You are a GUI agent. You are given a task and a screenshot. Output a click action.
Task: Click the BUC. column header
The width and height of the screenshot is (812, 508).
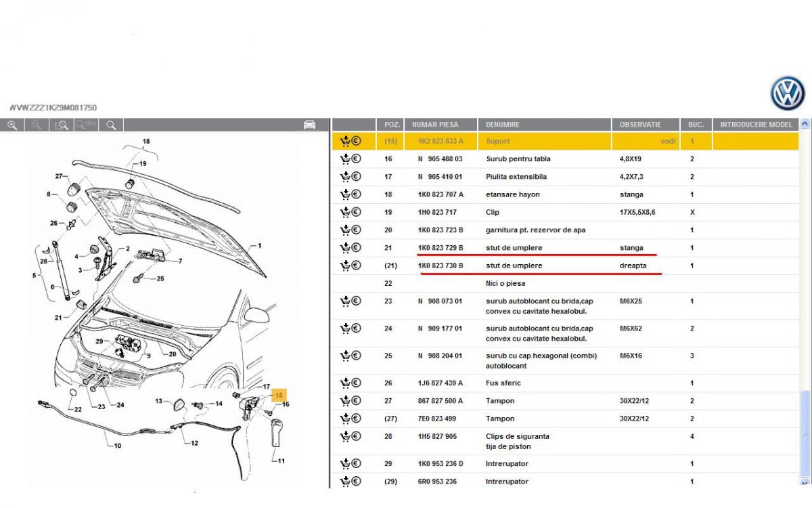coord(696,125)
